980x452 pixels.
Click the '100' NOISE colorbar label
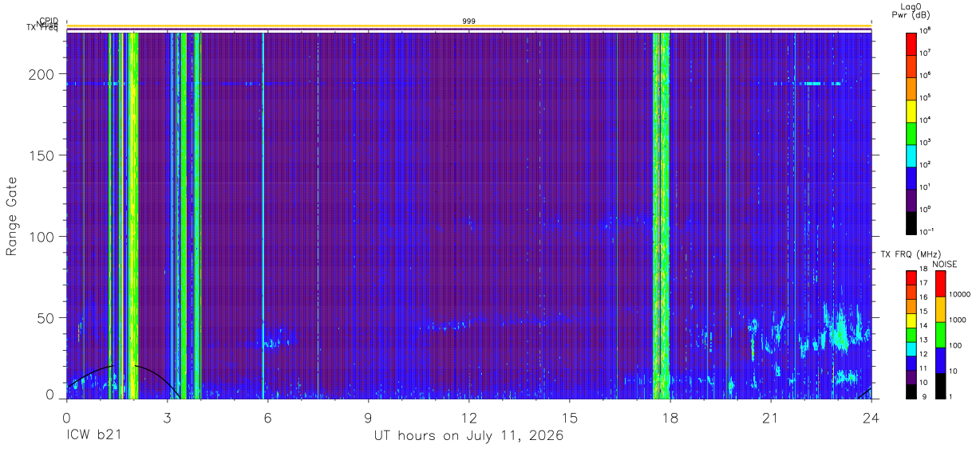tap(955, 345)
